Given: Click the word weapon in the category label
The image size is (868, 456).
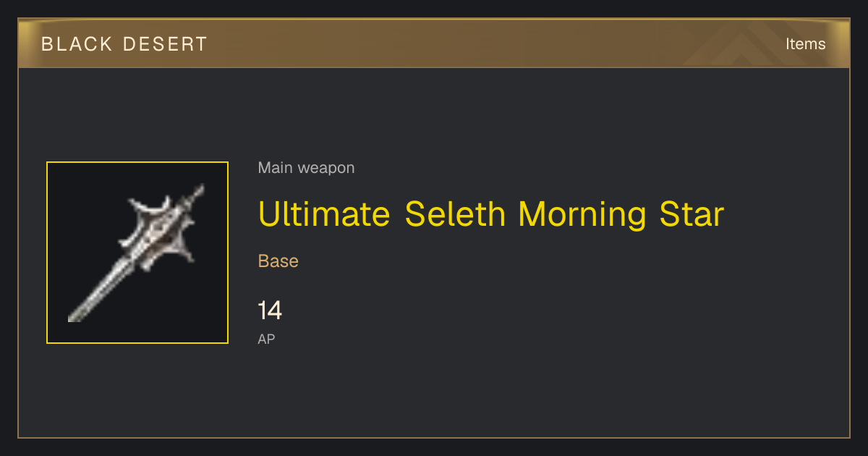Looking at the screenshot, I should [x=326, y=168].
